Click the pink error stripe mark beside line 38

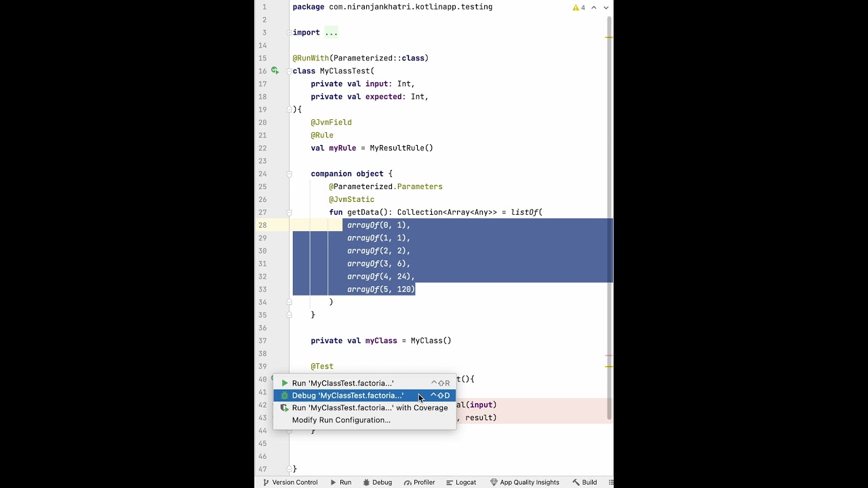coord(609,355)
